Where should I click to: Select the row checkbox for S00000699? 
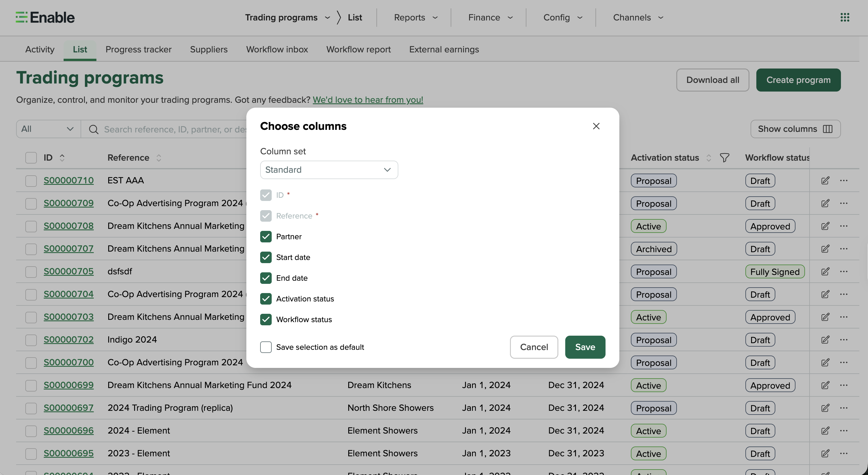tap(31, 385)
